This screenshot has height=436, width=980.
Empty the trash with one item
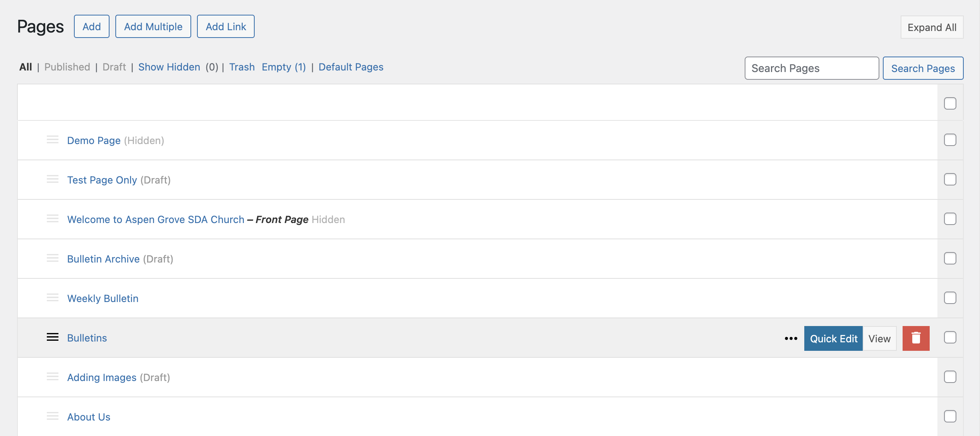(x=283, y=67)
